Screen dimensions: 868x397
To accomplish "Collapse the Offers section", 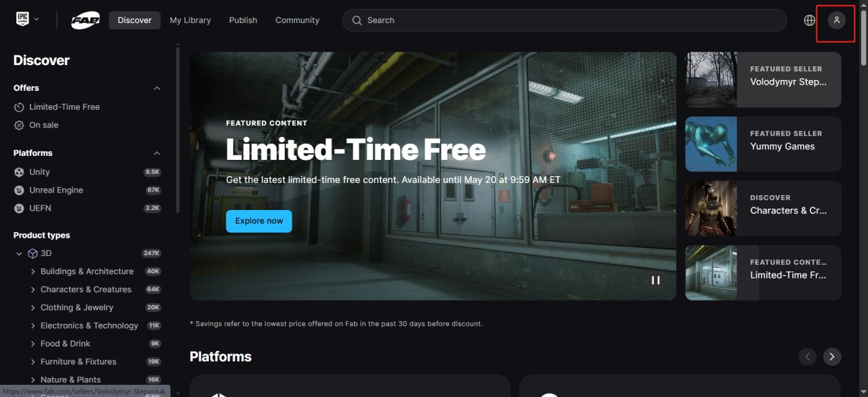I will coord(157,88).
